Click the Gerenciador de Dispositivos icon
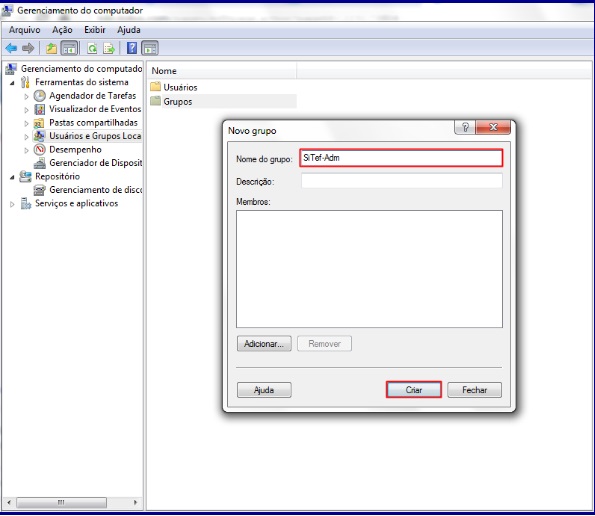Image resolution: width=595 pixels, height=516 pixels. click(39, 163)
